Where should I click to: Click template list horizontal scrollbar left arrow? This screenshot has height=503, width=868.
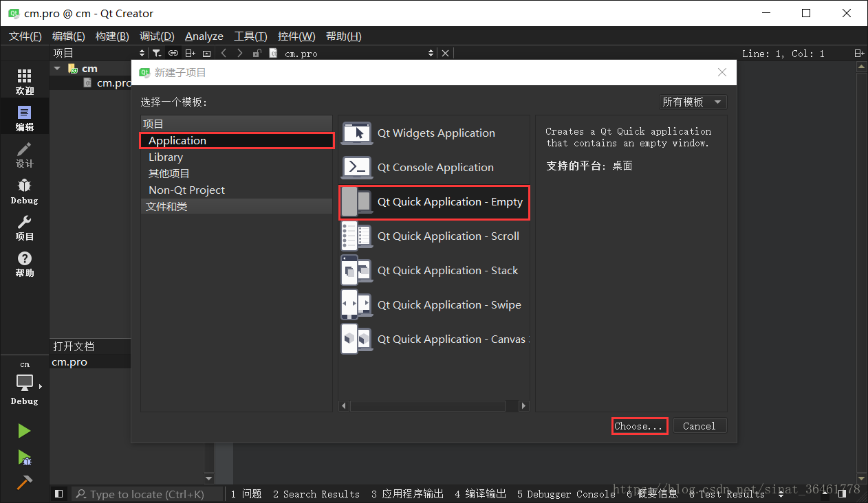[344, 406]
